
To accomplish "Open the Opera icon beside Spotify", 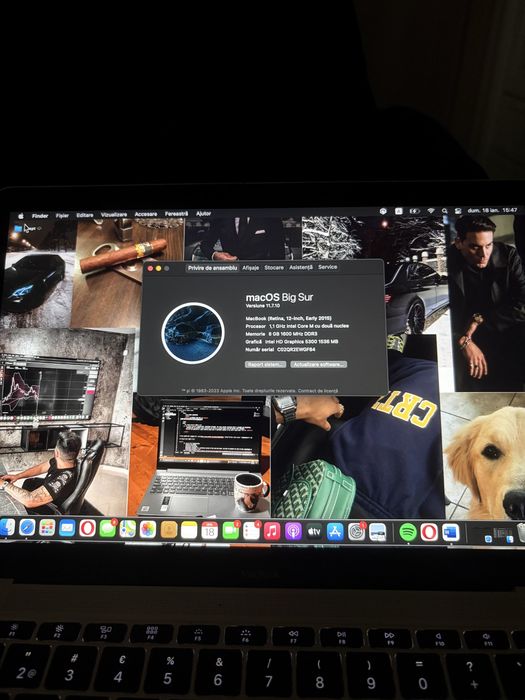I will 429,533.
